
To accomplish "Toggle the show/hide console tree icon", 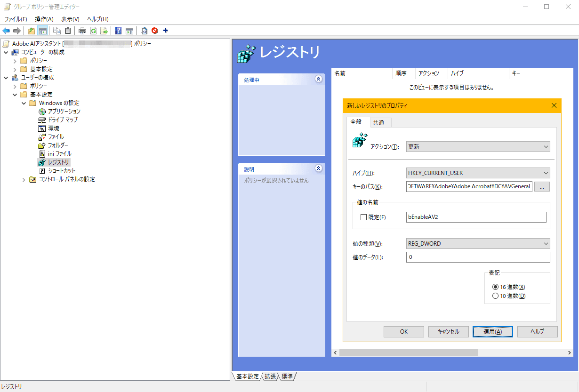I will pyautogui.click(x=43, y=31).
